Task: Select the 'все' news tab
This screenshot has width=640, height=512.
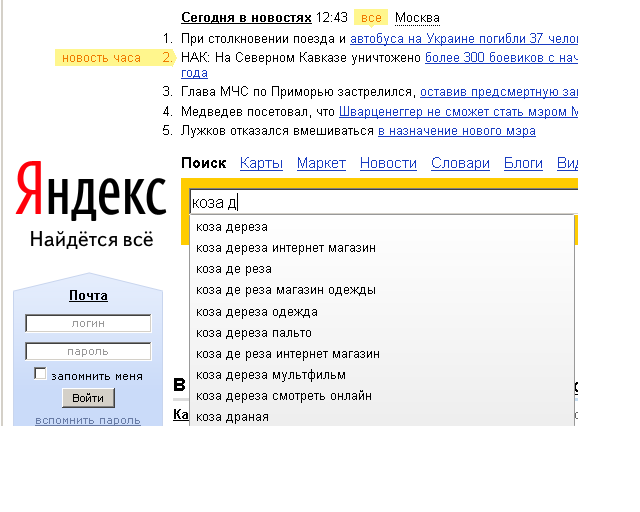Action: [371, 18]
